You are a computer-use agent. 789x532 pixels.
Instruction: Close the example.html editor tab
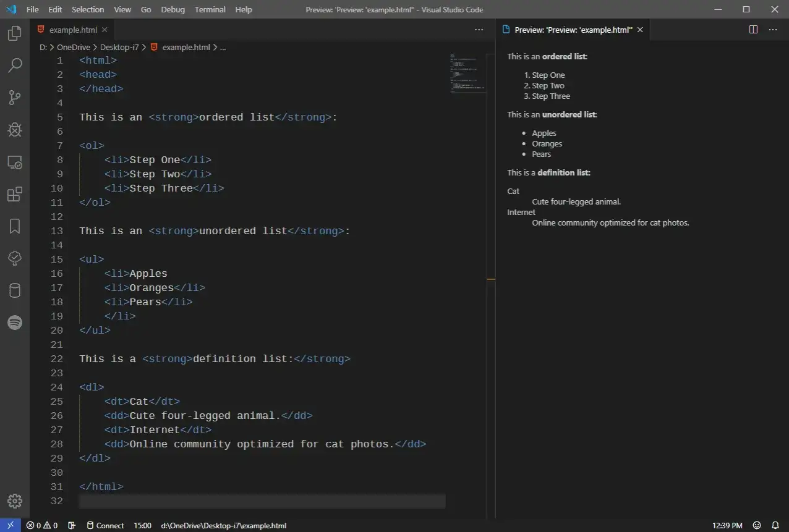point(104,30)
